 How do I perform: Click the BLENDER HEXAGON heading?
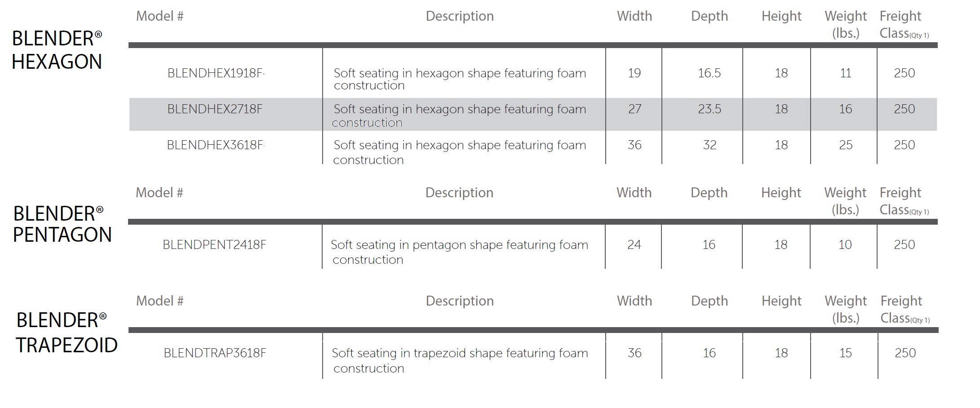point(57,50)
